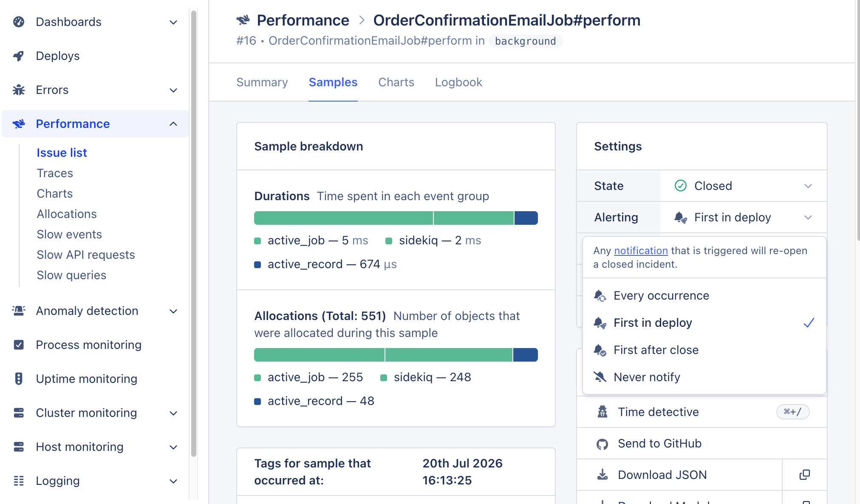Click the Cluster monitoring server icon
Viewport: 860px width, 504px height.
(19, 413)
